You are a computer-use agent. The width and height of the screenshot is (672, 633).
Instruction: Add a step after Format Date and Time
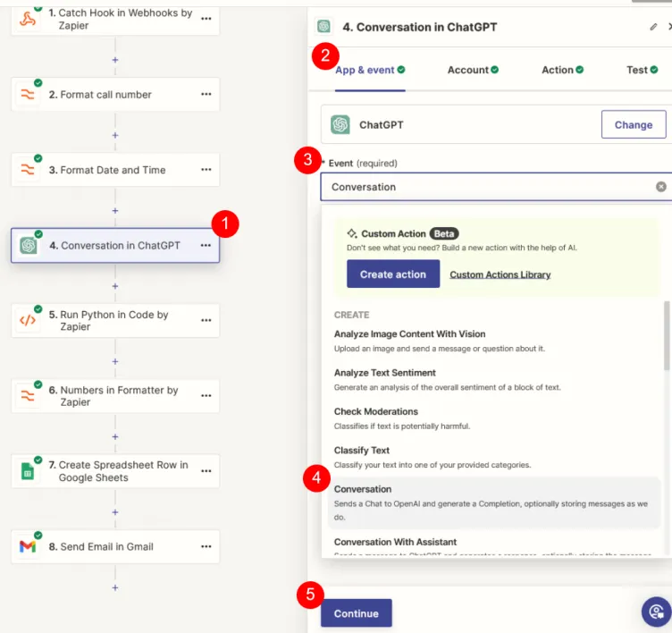pyautogui.click(x=115, y=211)
